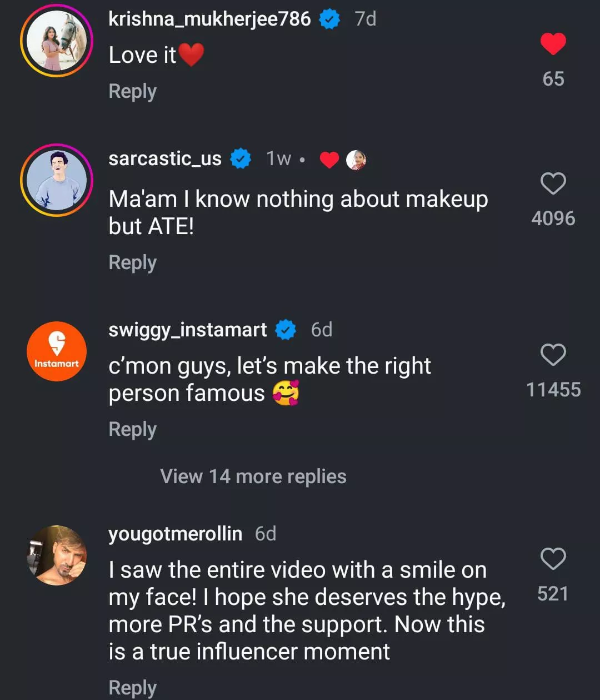Tap the creator's liked-by avatar on sarcastic_us comment
Screen dimensions: 600x700
356,160
